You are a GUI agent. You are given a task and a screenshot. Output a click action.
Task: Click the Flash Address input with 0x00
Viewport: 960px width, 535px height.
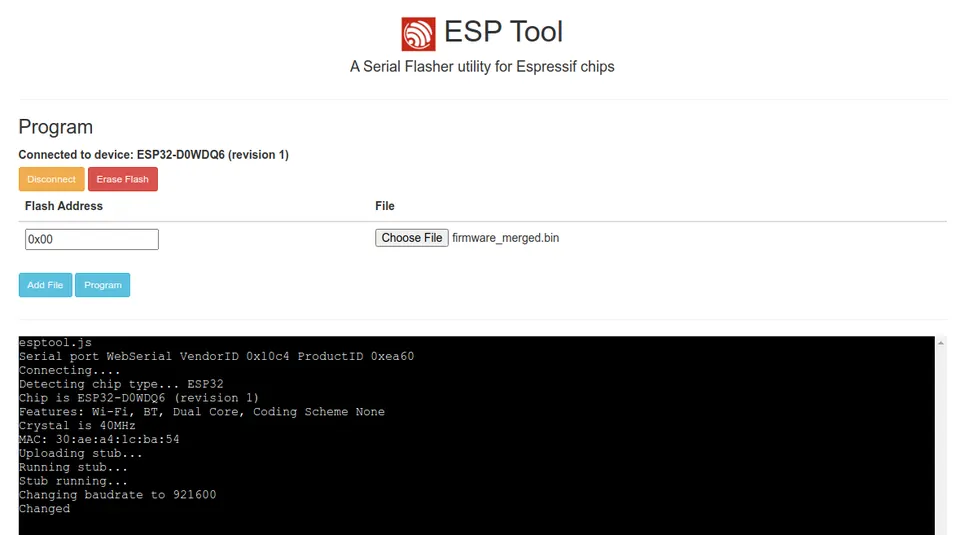[x=92, y=239]
